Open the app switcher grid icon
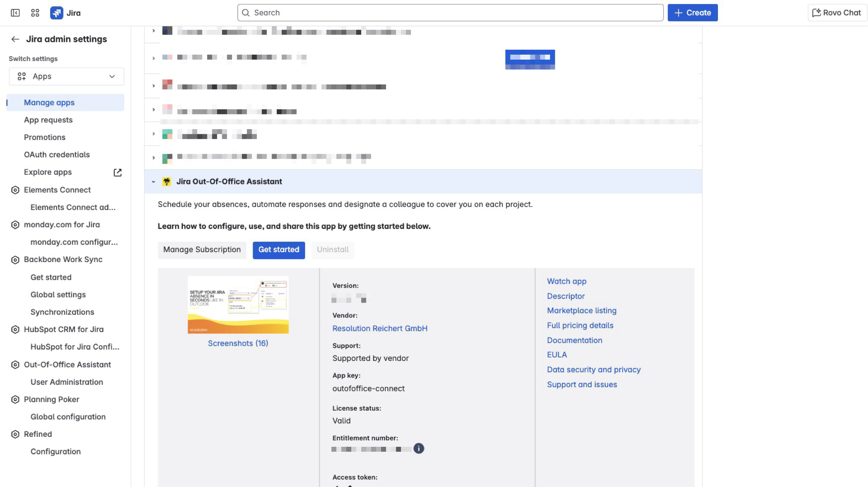Viewport: 868px width, 487px height. [x=35, y=13]
